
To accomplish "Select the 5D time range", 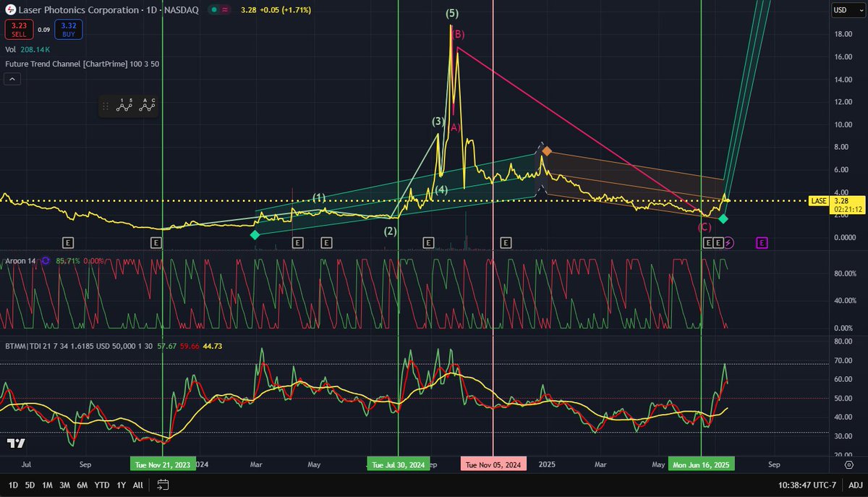I will (30, 485).
